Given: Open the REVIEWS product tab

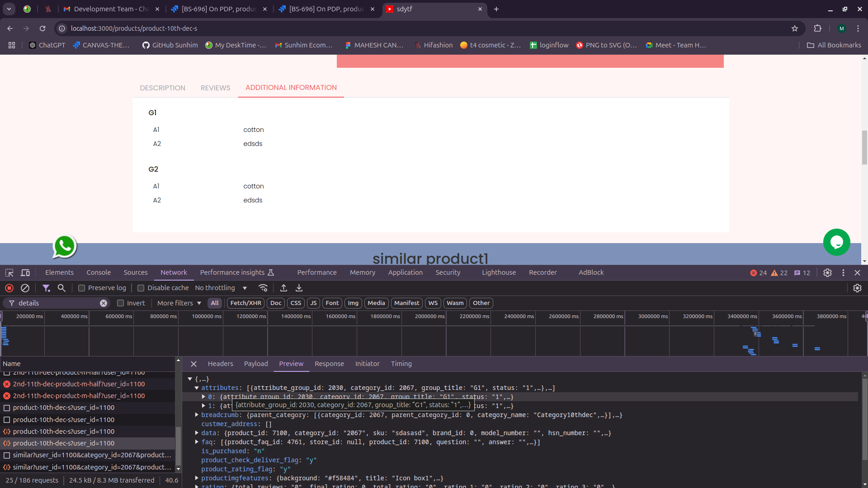Looking at the screenshot, I should pos(215,88).
